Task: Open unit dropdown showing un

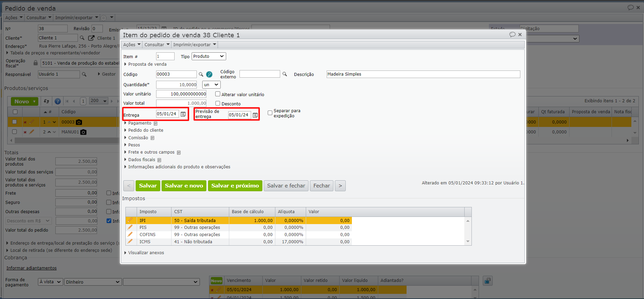Action: 211,84
